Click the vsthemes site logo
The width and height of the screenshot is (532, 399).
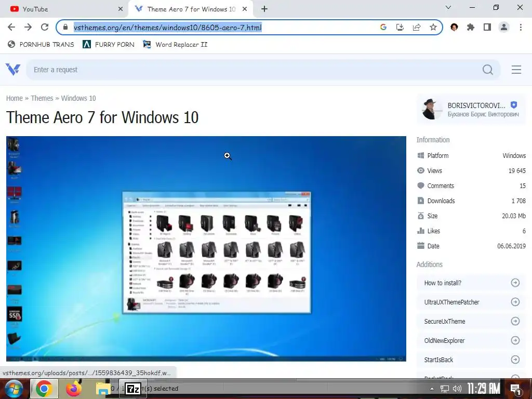point(13,69)
